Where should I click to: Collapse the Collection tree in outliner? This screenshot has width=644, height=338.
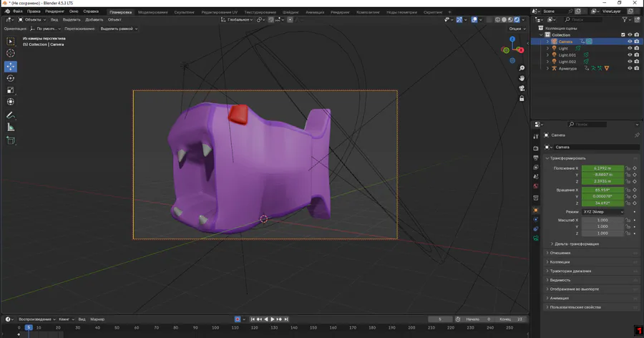pyautogui.click(x=542, y=35)
